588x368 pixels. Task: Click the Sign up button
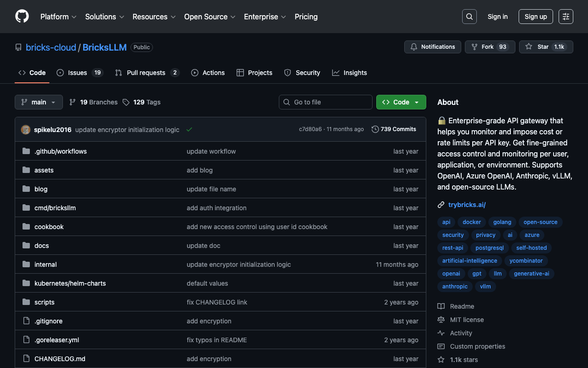[535, 17]
